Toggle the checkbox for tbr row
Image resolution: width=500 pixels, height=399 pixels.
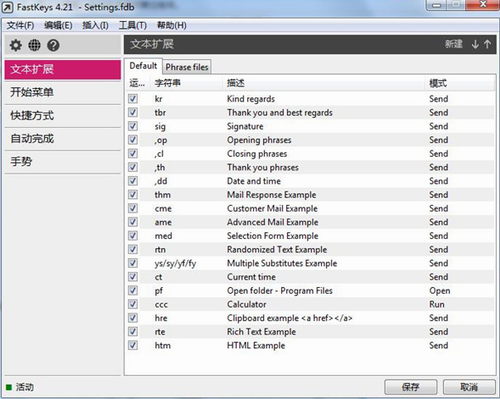133,112
